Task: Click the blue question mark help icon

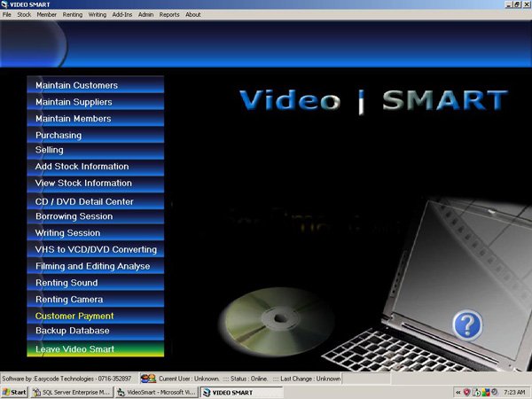Action: (466, 325)
